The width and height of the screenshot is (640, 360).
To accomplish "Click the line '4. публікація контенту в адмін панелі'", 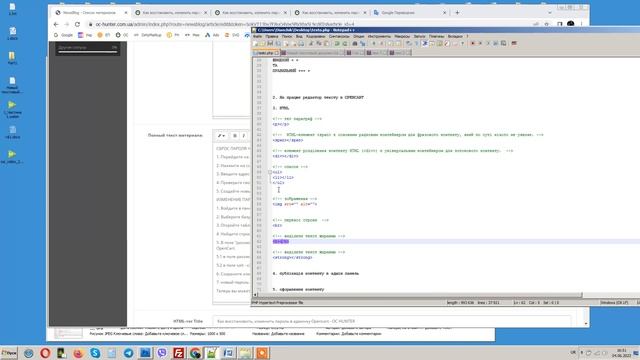I will click(316, 273).
